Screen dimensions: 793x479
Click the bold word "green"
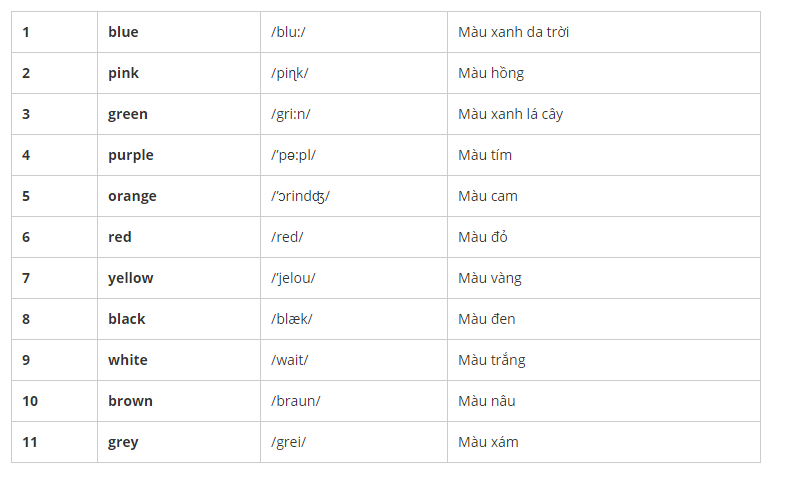(128, 114)
